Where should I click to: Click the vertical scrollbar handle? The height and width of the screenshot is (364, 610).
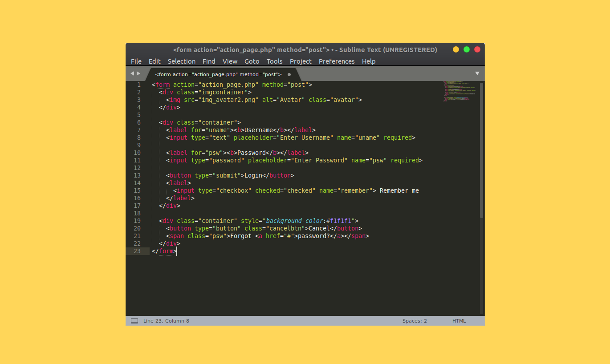coord(481,150)
